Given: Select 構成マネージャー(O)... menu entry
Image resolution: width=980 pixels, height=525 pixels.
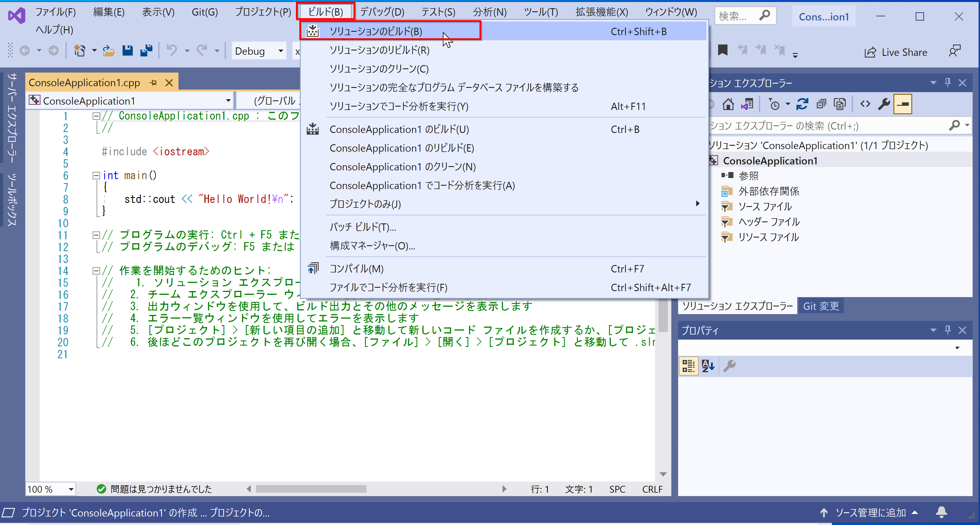Looking at the screenshot, I should [504, 245].
